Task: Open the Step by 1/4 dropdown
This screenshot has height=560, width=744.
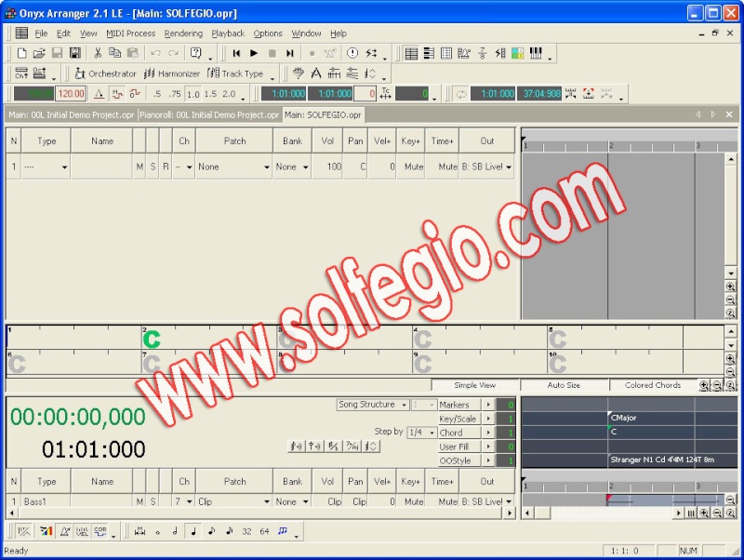Action: (422, 433)
